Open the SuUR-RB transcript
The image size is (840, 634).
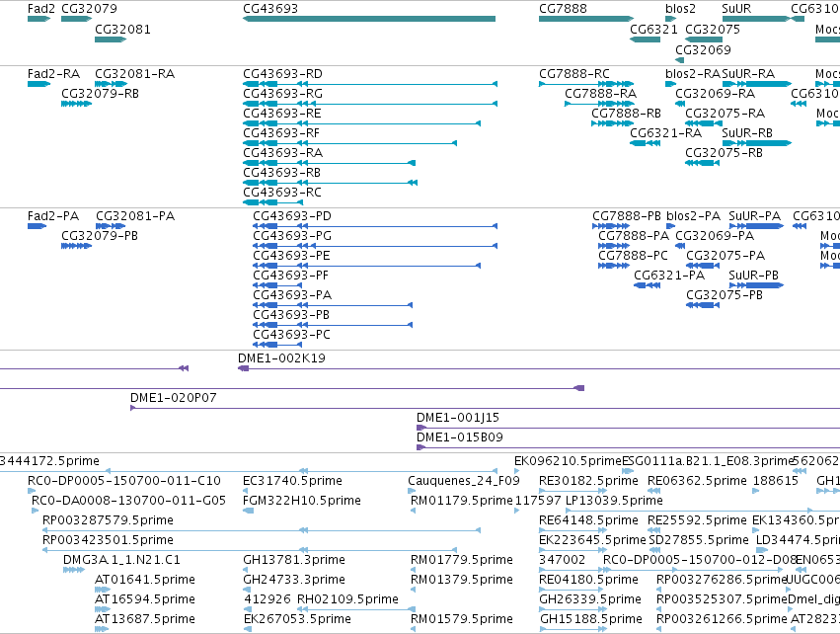(x=756, y=143)
